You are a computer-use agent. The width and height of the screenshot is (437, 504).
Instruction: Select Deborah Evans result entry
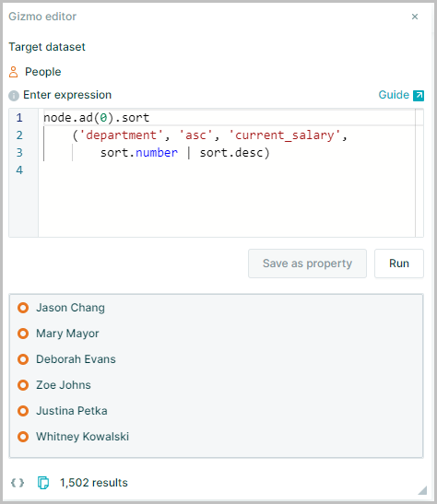(76, 359)
